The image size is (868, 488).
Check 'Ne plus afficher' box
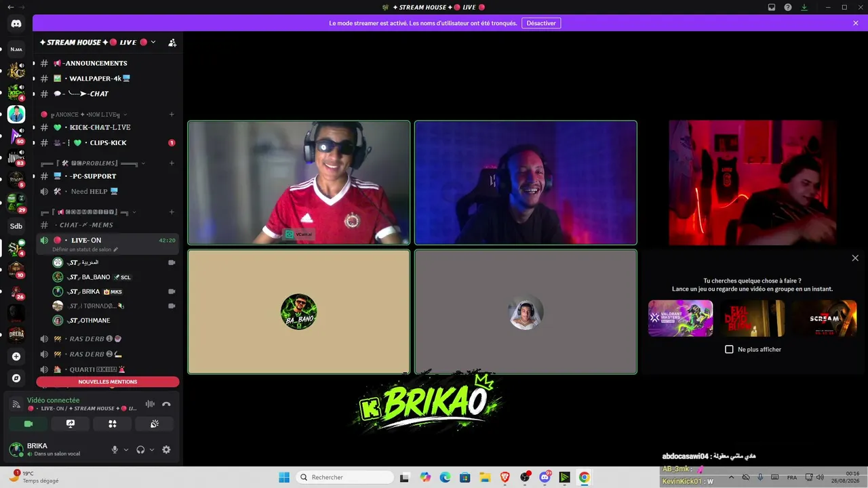coord(730,350)
